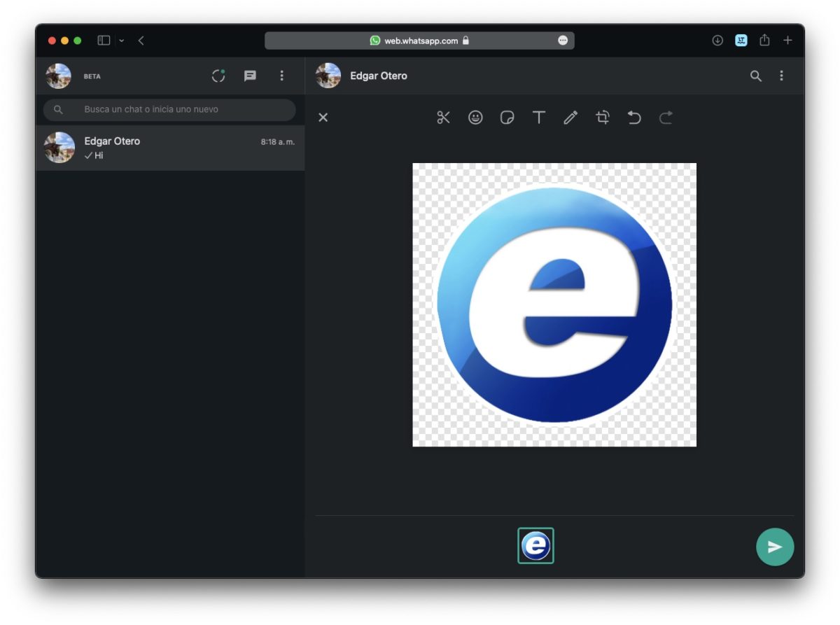The image size is (840, 625).
Task: Expand the Safari sidebar dropdown chevron
Action: tap(121, 41)
